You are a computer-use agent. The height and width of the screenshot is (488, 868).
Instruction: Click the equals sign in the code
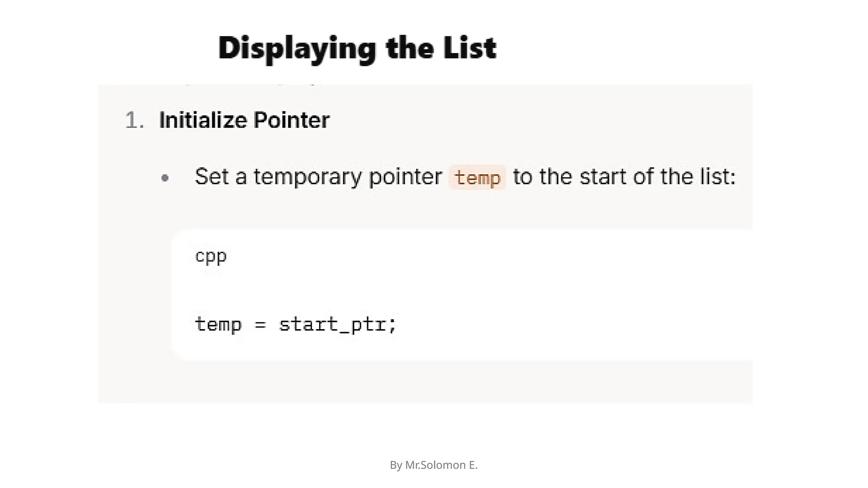pos(260,325)
